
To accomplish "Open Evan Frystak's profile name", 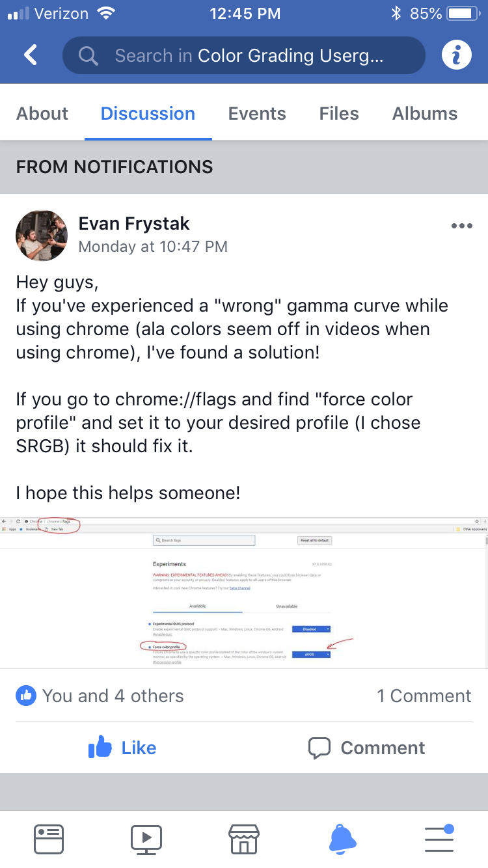I will click(134, 224).
